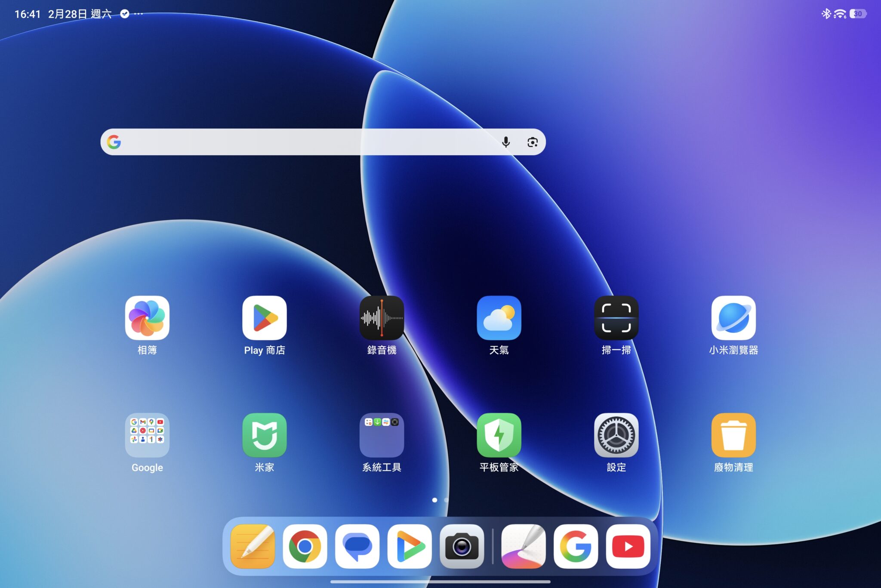This screenshot has width=881, height=588.
Task: Launch Play 商店 app
Action: 264,318
